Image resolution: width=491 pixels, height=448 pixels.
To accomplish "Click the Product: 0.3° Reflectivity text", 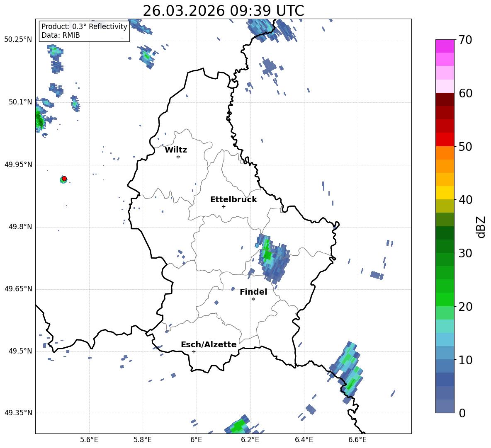I will coord(84,27).
